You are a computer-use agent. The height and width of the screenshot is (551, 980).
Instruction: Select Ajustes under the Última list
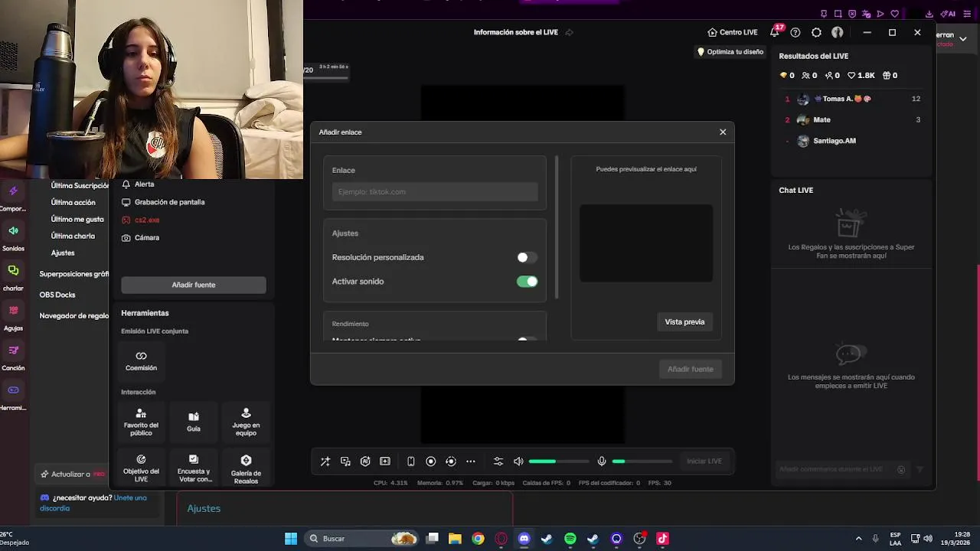[63, 253]
